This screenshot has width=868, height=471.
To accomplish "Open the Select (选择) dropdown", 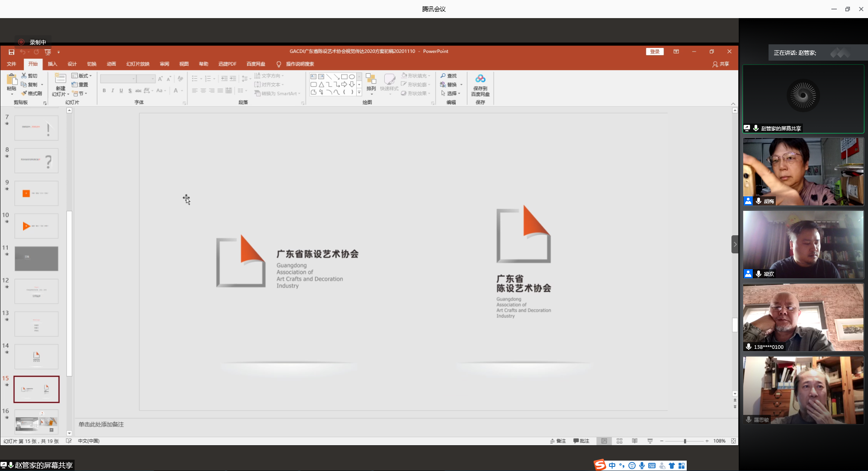I will tap(451, 93).
